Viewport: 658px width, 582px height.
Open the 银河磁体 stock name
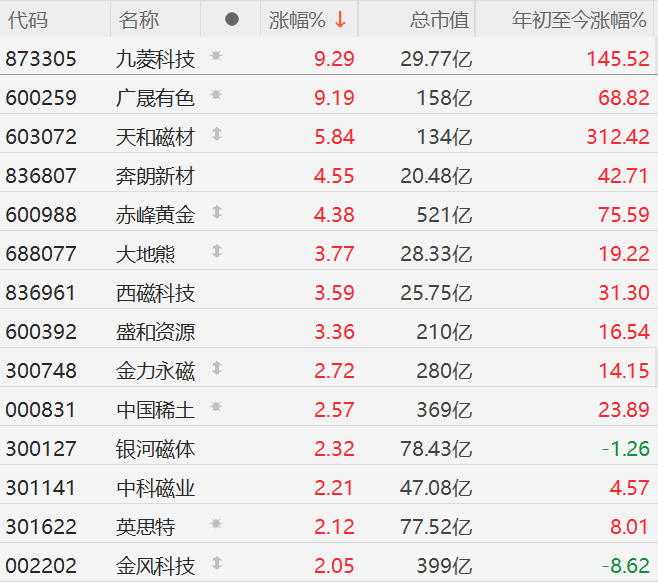click(155, 449)
